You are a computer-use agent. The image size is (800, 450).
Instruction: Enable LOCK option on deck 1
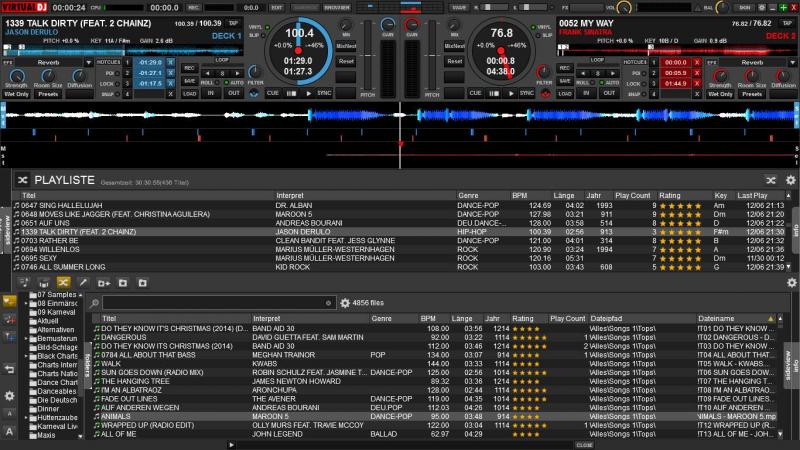tap(118, 84)
